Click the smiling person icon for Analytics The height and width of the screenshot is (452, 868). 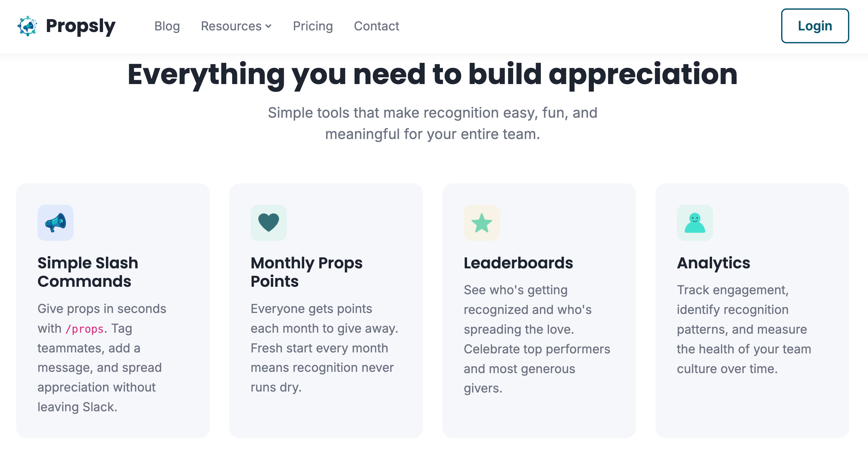(695, 223)
